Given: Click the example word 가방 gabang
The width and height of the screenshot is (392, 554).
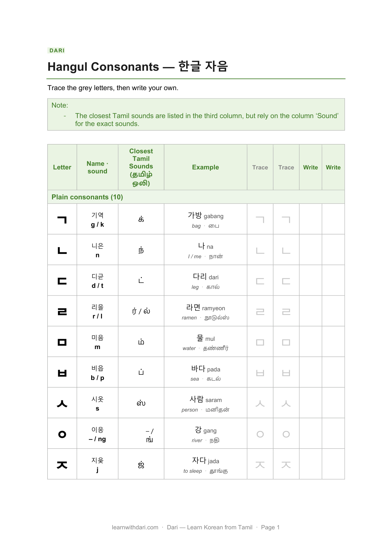Looking at the screenshot, I should [205, 216].
